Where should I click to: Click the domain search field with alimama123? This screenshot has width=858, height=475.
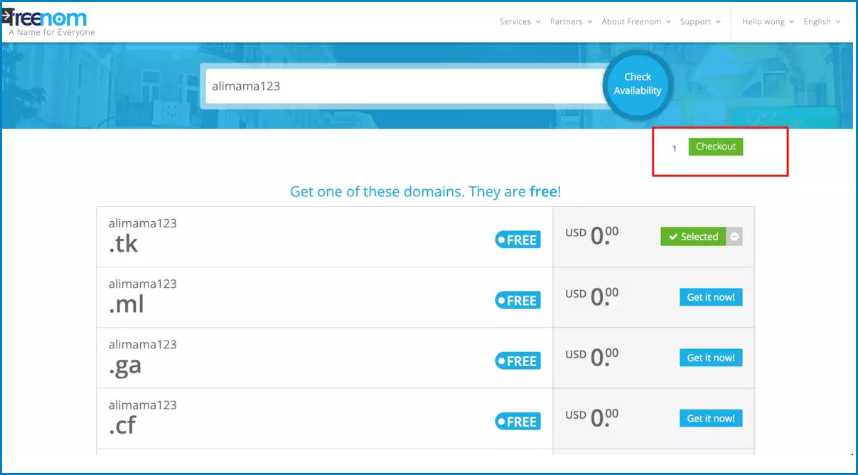click(405, 86)
